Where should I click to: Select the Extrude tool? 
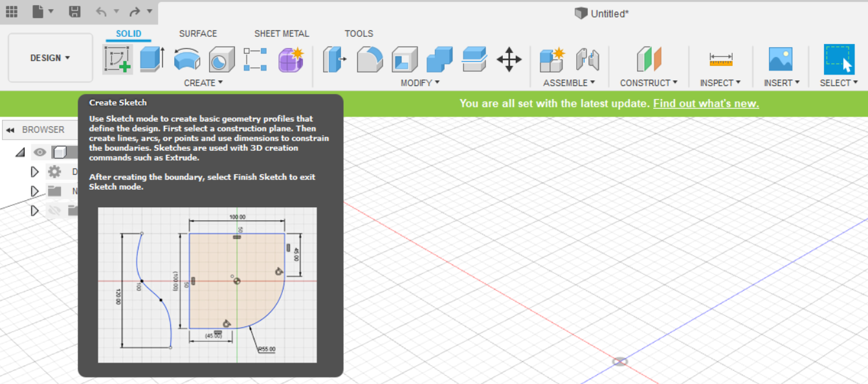tap(152, 59)
